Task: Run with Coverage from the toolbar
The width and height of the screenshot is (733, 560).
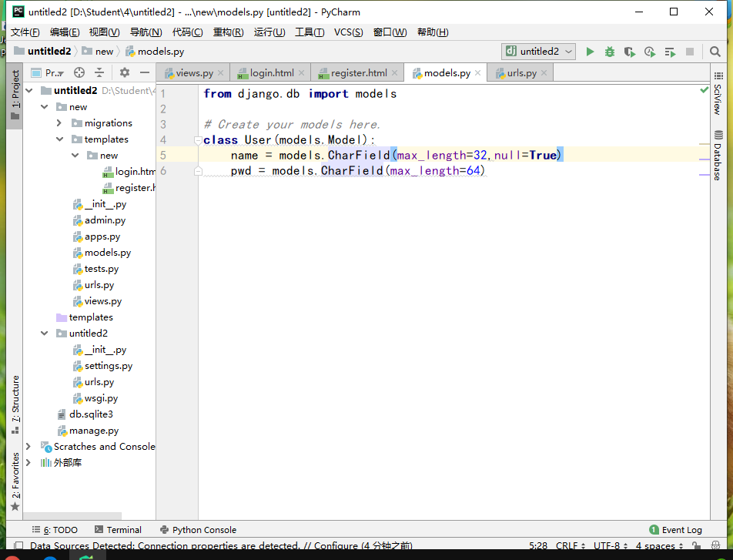Action: click(x=630, y=52)
